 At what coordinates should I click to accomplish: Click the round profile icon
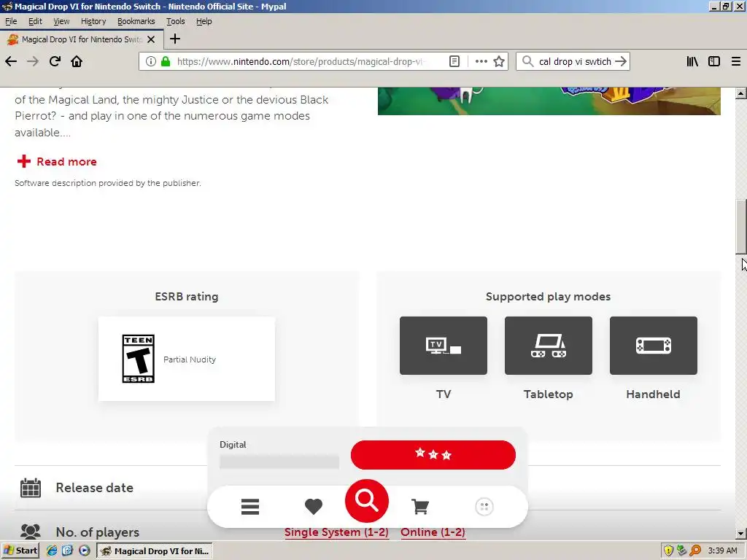(484, 507)
